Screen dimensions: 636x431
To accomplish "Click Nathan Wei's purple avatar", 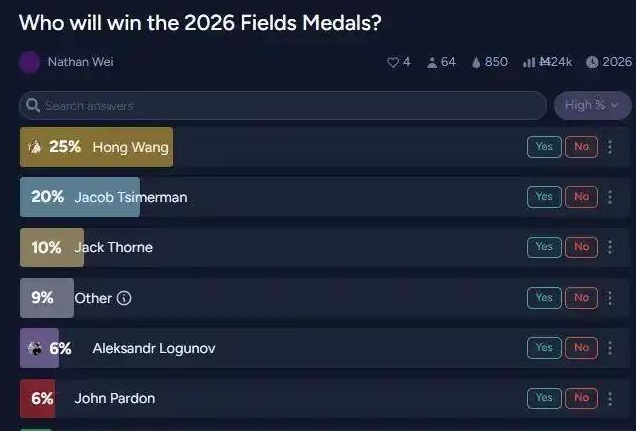I will point(29,62).
